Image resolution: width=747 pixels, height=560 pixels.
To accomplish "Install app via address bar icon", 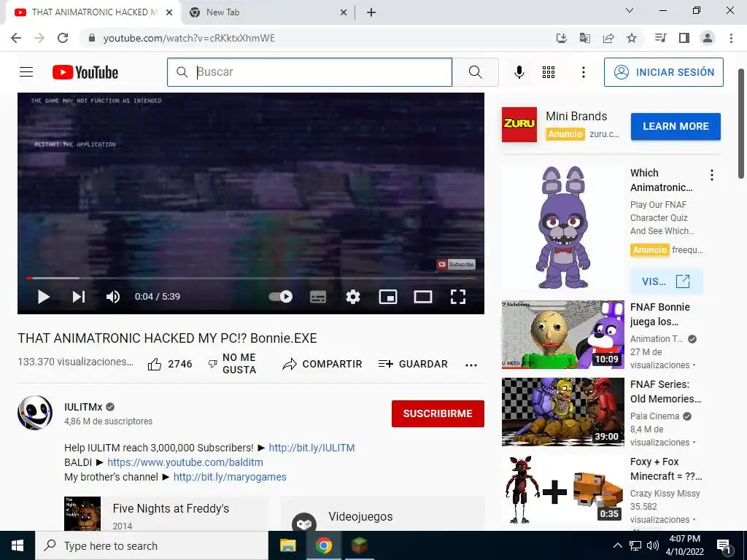I will 562,38.
